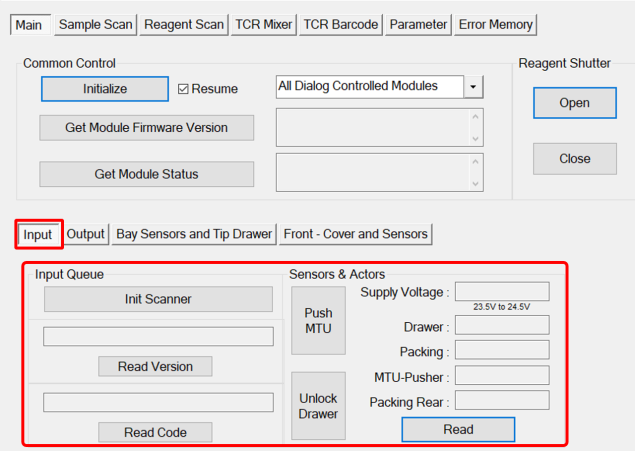Toggle the Resume checkbox

(183, 89)
